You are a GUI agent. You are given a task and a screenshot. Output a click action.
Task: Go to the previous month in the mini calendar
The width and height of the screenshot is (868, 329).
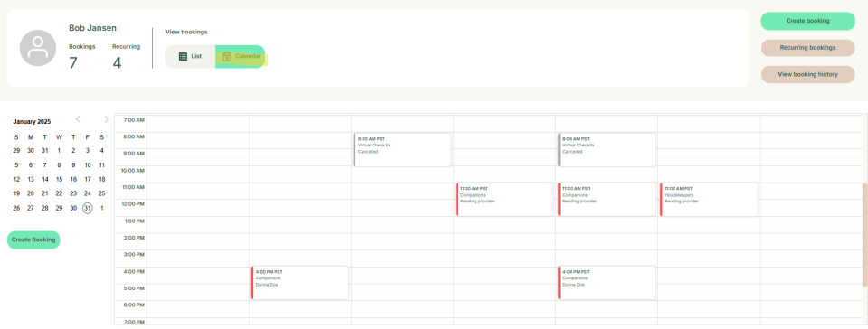click(78, 119)
